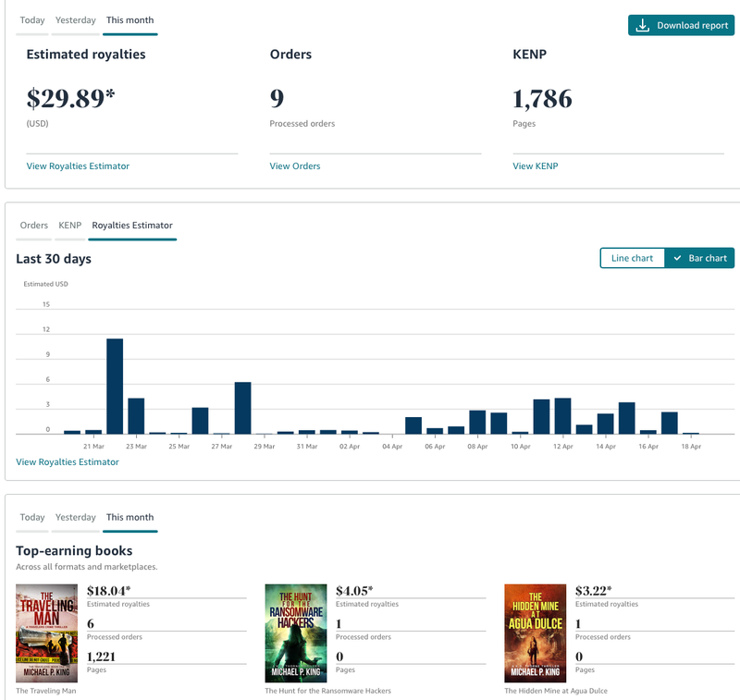740x700 pixels.
Task: Toggle to Line chart view
Action: [632, 258]
